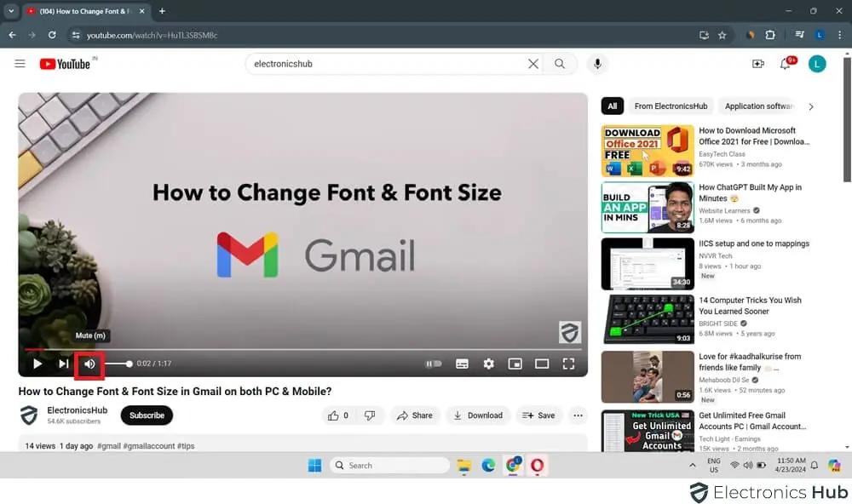This screenshot has height=504, width=852.
Task: Open the Chrome three-dot menu
Action: 839,35
